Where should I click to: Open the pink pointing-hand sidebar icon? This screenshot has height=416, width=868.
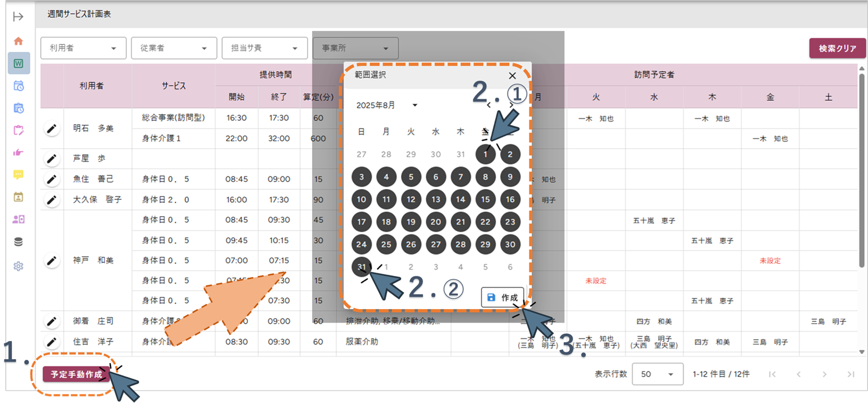point(18,152)
